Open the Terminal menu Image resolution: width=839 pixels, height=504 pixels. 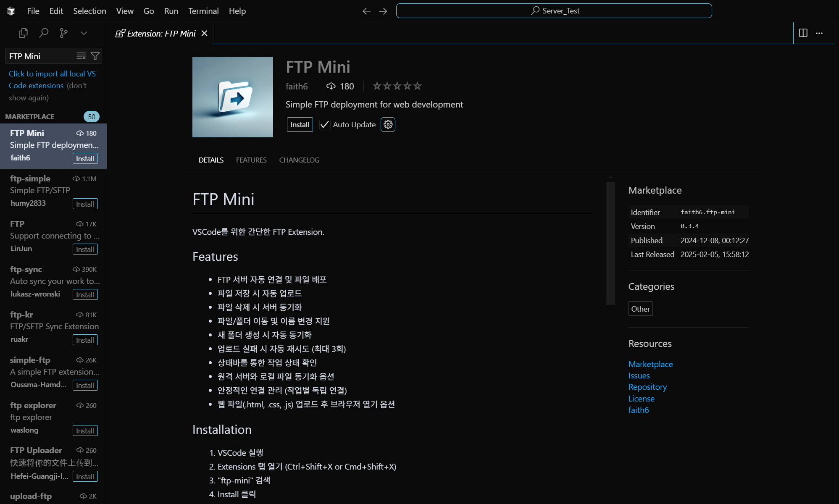coord(203,11)
